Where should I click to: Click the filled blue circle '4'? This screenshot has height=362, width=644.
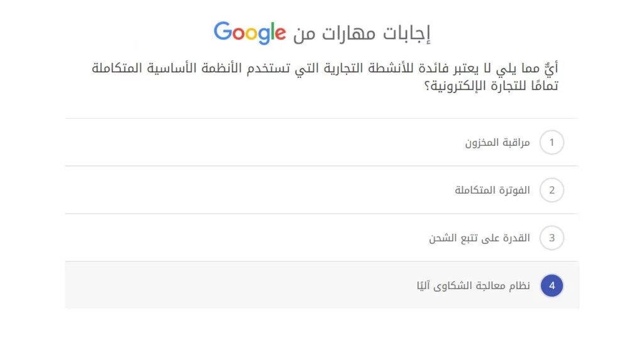(x=552, y=285)
